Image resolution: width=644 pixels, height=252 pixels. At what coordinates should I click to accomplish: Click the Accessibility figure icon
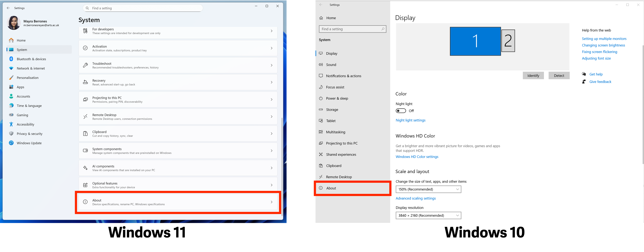(x=11, y=124)
